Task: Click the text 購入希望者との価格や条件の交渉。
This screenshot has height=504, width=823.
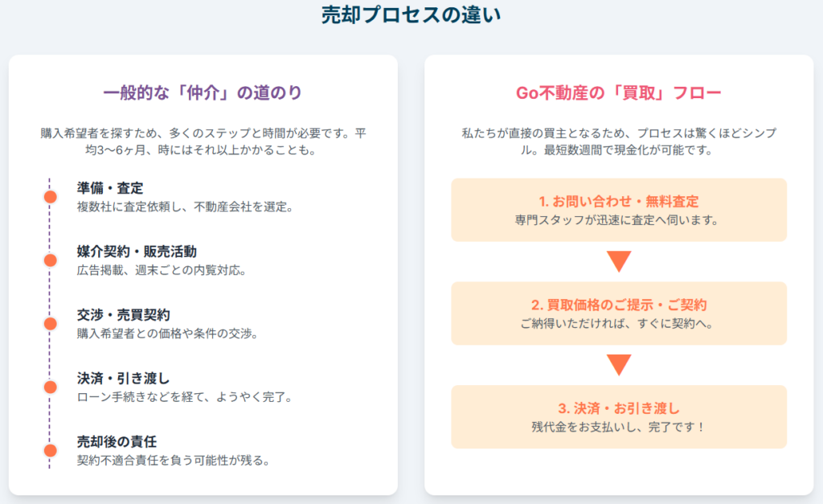Action: (167, 334)
